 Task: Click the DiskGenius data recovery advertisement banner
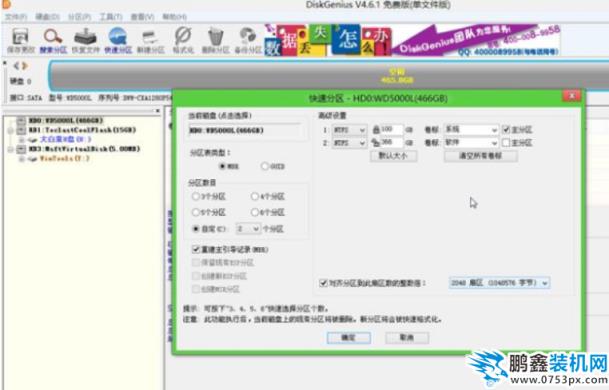tap(412, 40)
